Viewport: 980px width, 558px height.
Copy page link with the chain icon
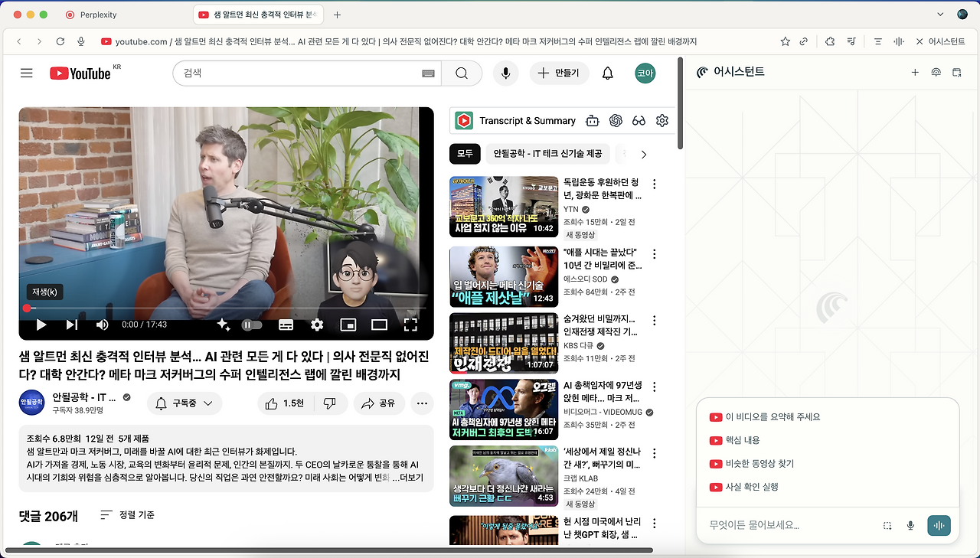[x=804, y=41]
